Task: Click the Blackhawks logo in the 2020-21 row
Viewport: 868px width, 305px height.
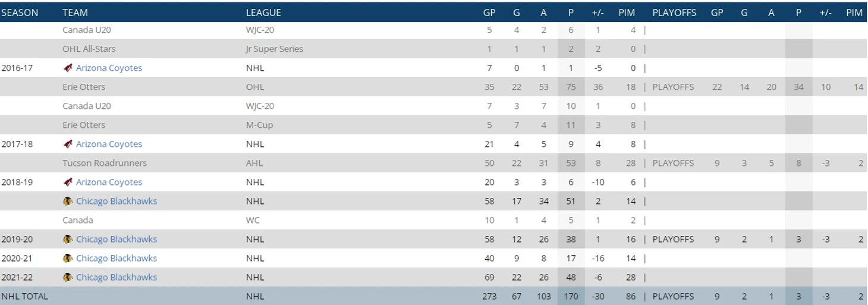Action: (68, 258)
